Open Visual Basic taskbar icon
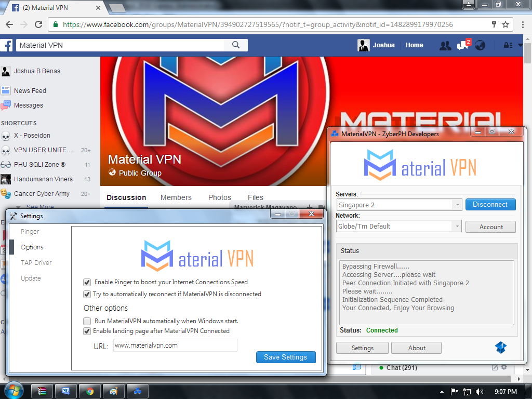Screen dimensions: 532x399 click(66, 392)
